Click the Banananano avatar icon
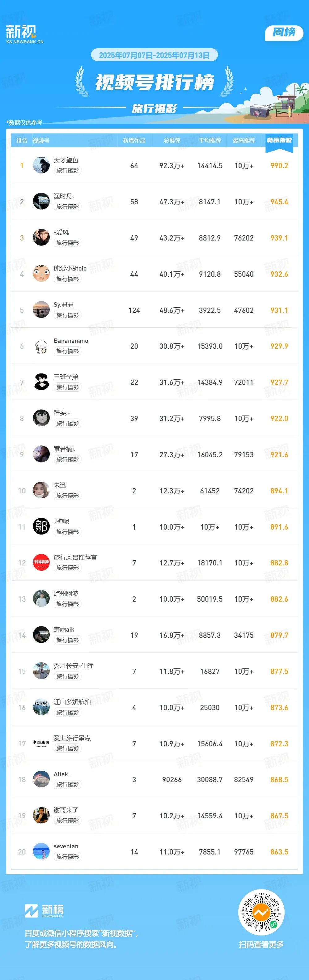Image resolution: width=309 pixels, height=980 pixels. [x=41, y=346]
